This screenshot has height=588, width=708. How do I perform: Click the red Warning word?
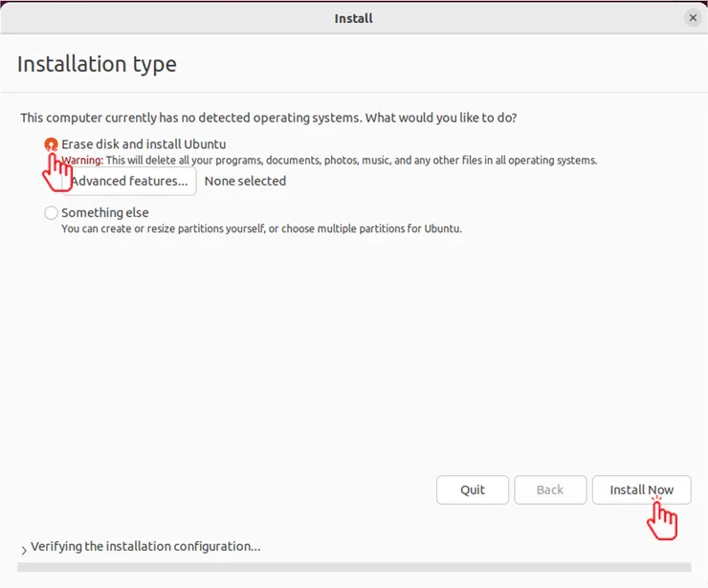[x=82, y=161]
